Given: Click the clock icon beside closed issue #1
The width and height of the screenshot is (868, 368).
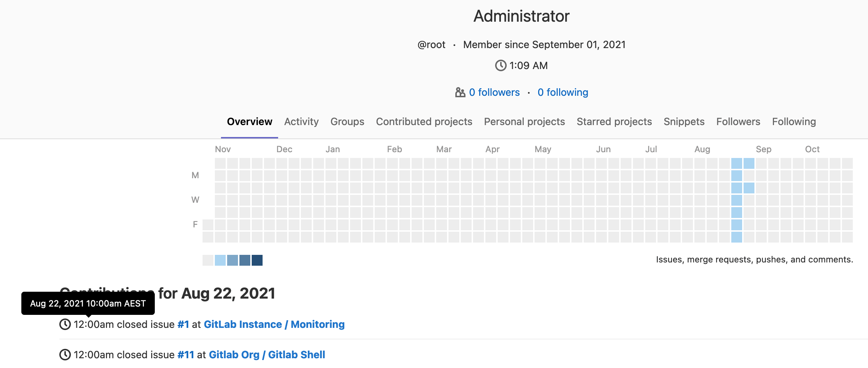Looking at the screenshot, I should [65, 324].
